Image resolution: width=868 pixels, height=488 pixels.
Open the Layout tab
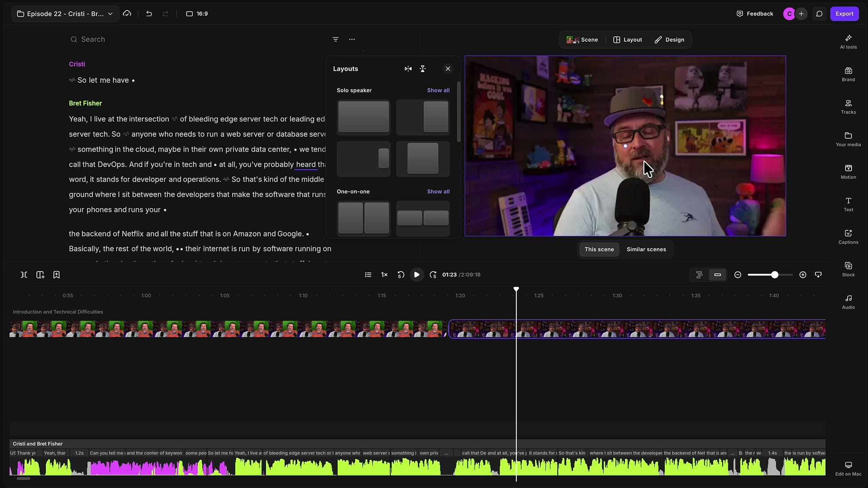[x=627, y=39]
